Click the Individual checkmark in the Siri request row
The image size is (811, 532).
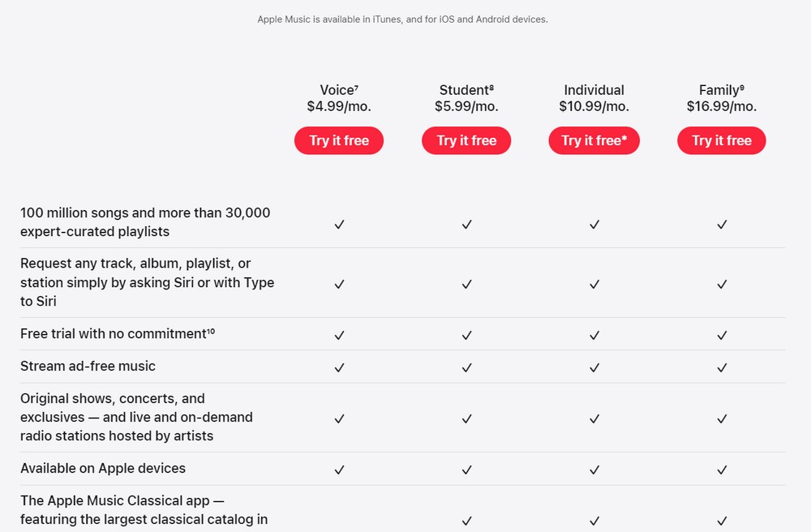(x=594, y=285)
